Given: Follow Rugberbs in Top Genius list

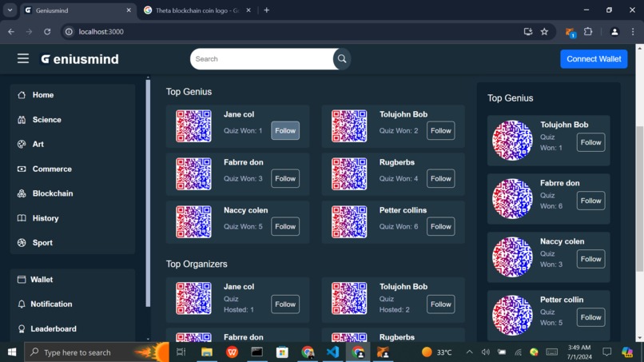Looking at the screenshot, I should click(x=441, y=179).
